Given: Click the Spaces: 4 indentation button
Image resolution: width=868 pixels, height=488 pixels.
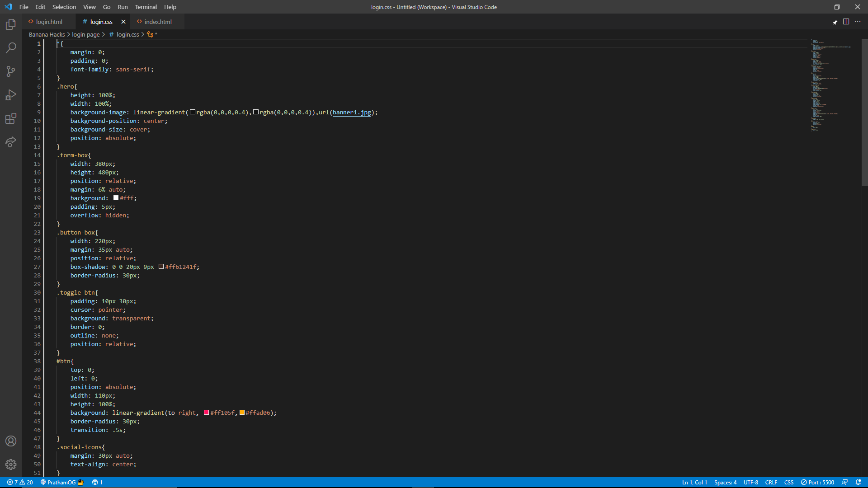Looking at the screenshot, I should point(725,482).
